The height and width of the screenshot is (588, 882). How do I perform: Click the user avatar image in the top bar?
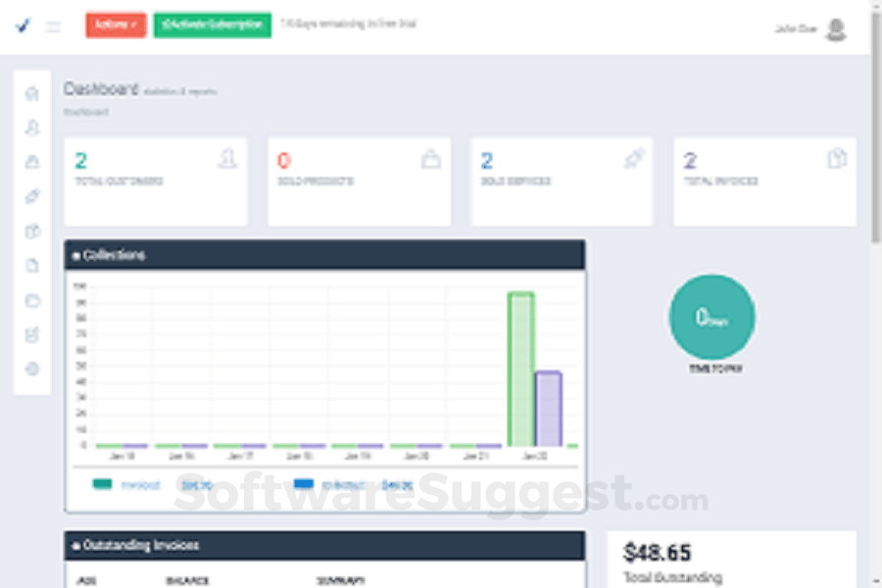[837, 28]
